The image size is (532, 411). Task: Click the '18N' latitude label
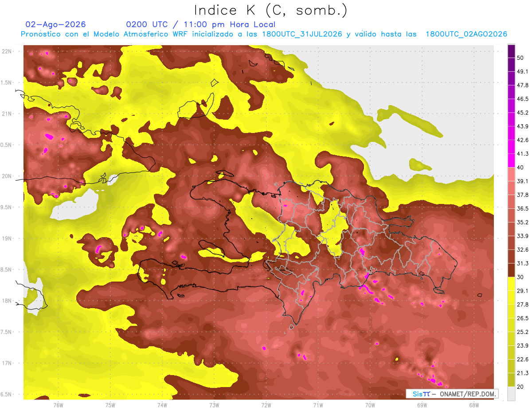coord(7,301)
